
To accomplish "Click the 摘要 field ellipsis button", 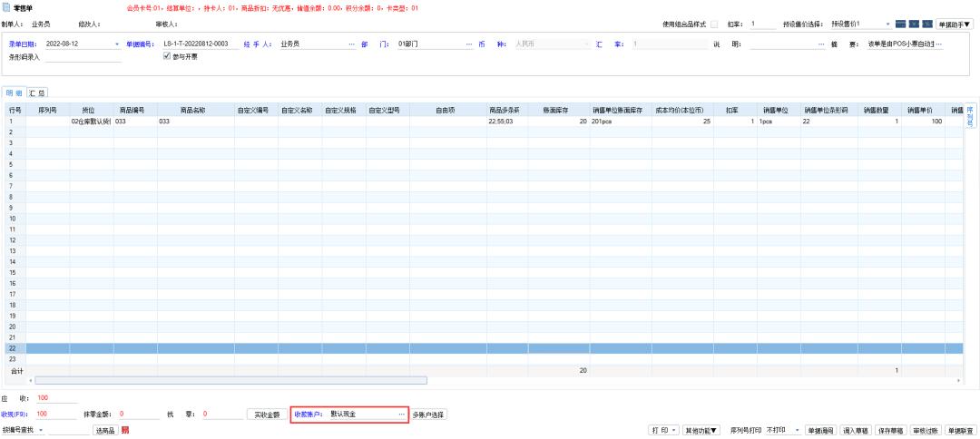I will pyautogui.click(x=939, y=44).
